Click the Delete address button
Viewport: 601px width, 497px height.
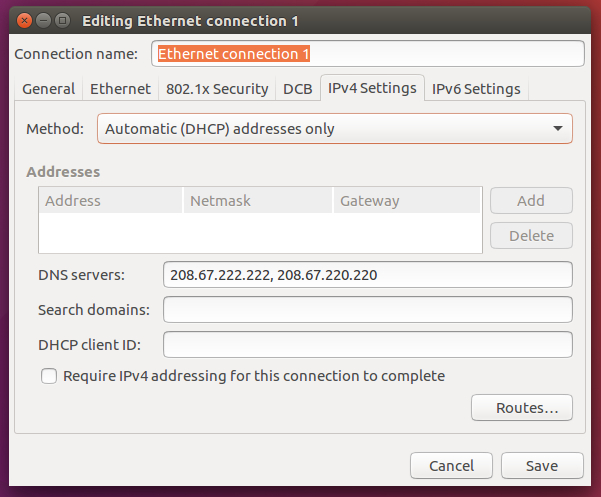point(531,236)
